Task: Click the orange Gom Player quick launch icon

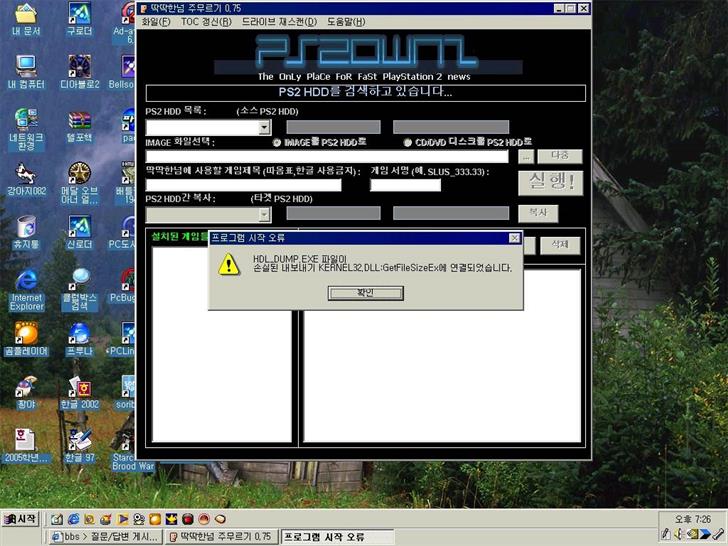Action: pos(155,519)
